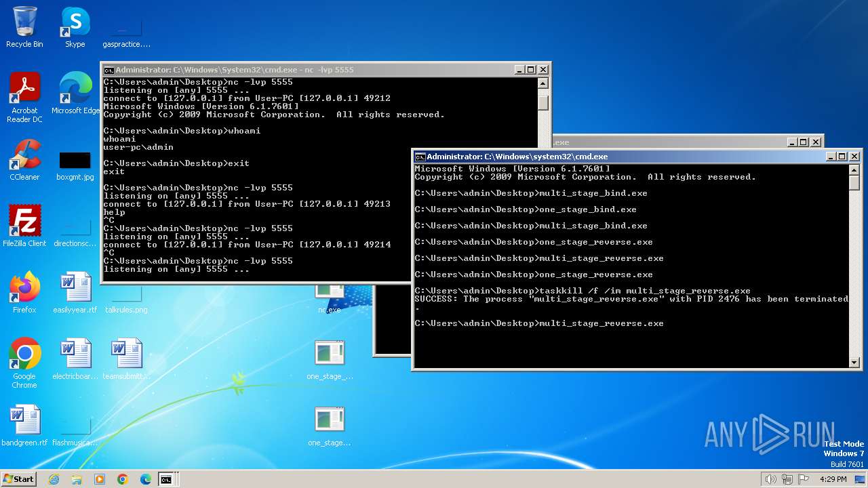The width and height of the screenshot is (868, 488).
Task: Open the Firefox desktop shortcut
Action: point(24,292)
